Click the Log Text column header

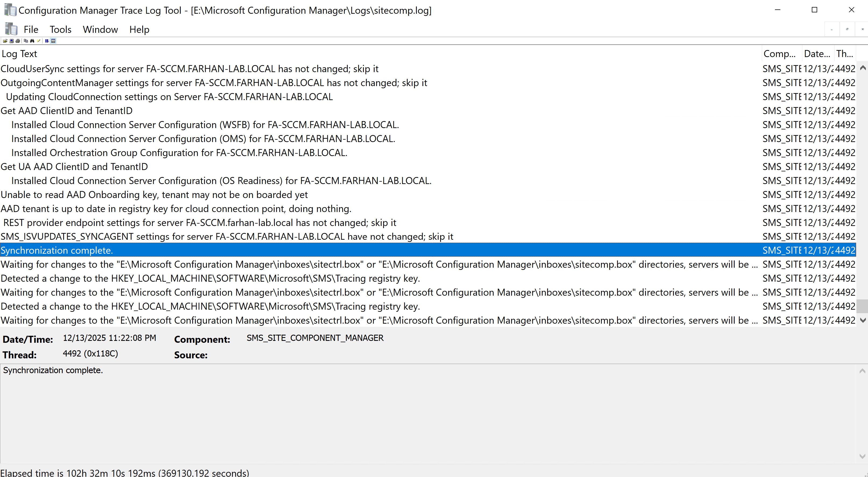pos(20,54)
